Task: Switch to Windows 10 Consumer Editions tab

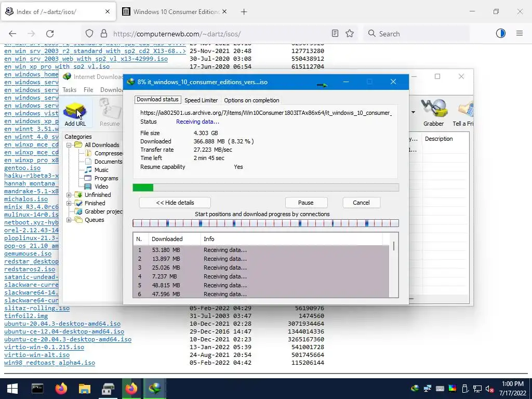Action: 176,12
